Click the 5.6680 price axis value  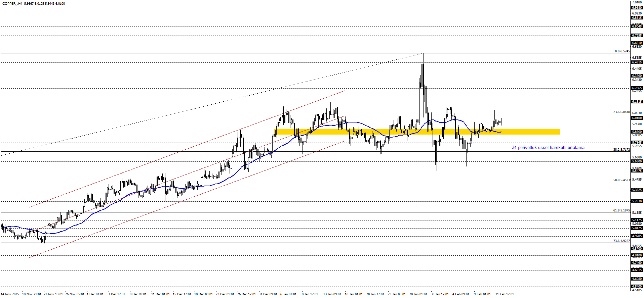tap(637, 157)
